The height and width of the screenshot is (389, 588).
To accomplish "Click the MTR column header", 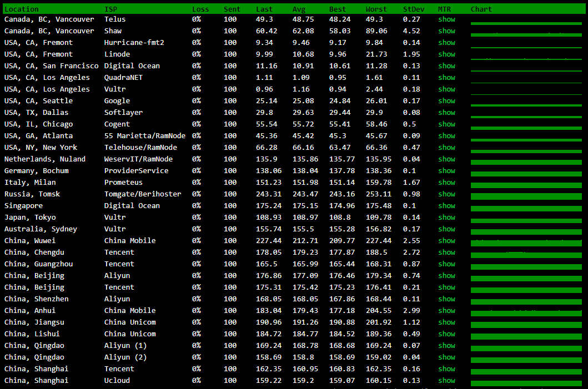I will [444, 9].
